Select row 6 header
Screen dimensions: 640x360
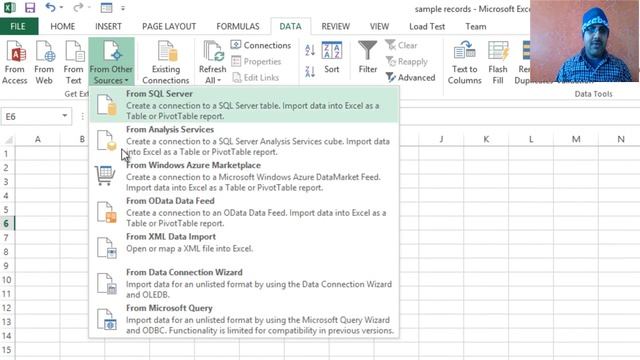[x=6, y=223]
